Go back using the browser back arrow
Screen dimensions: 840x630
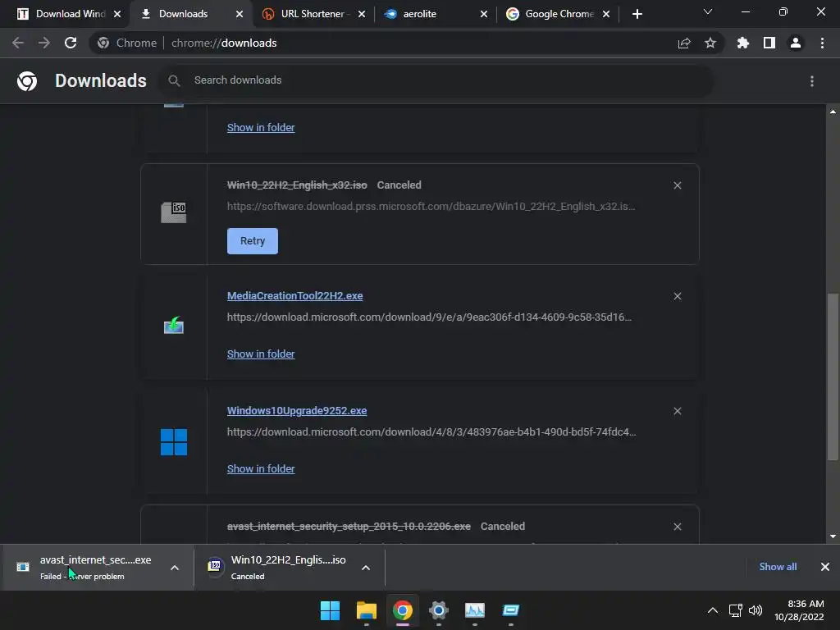pos(18,43)
